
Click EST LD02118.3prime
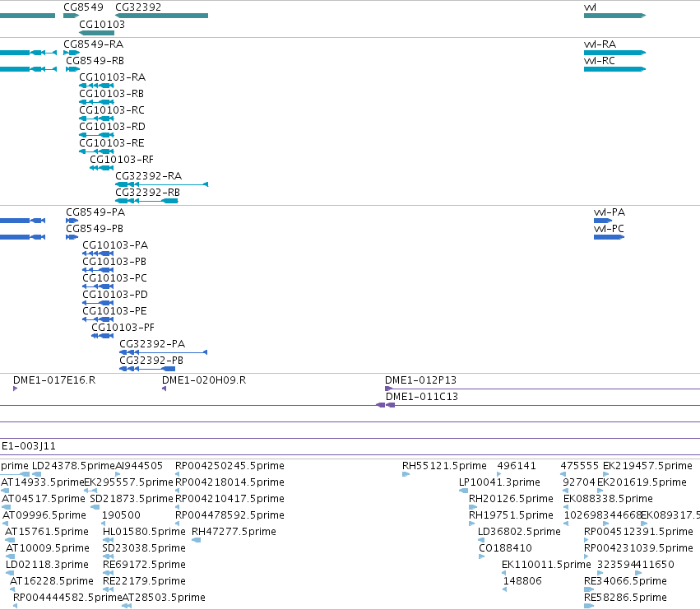[47, 565]
